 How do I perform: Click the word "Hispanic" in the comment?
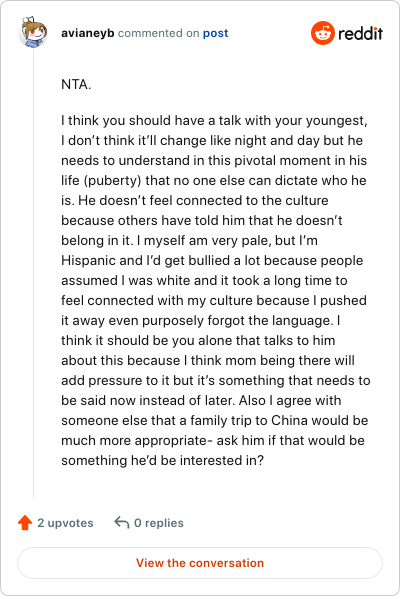point(89,260)
